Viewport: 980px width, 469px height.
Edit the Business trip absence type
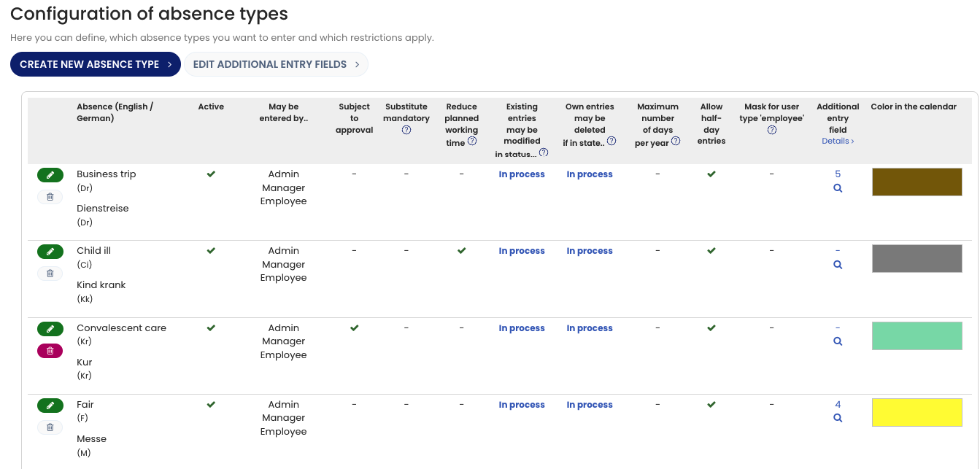click(50, 175)
